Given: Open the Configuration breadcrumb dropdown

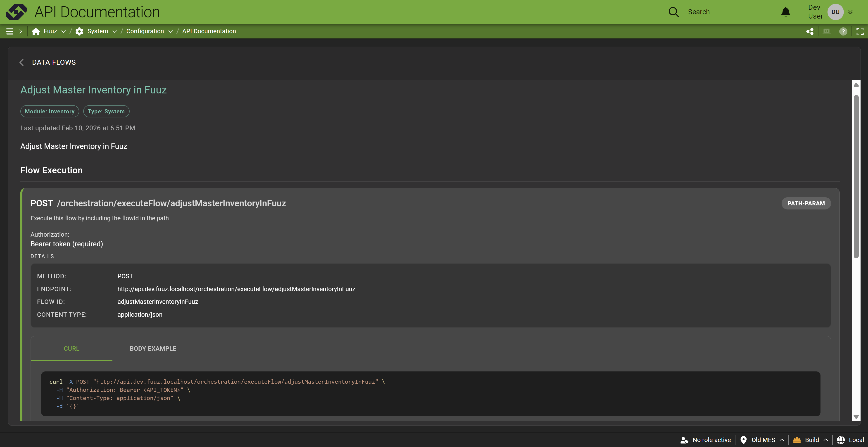Looking at the screenshot, I should [171, 31].
